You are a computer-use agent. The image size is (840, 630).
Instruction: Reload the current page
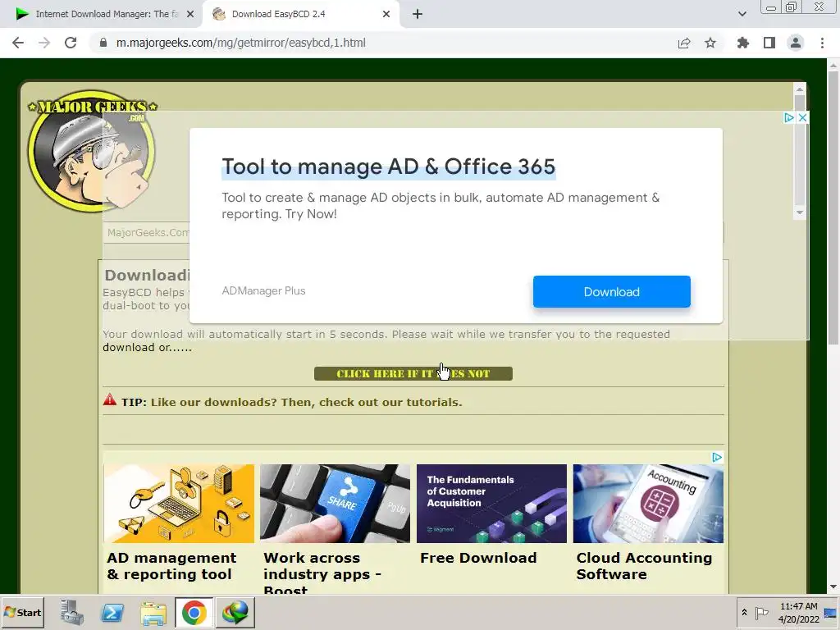pos(71,43)
